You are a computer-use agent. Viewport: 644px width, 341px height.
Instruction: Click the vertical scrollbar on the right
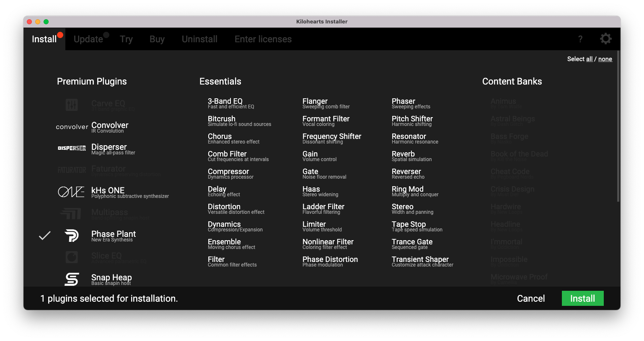(x=618, y=126)
